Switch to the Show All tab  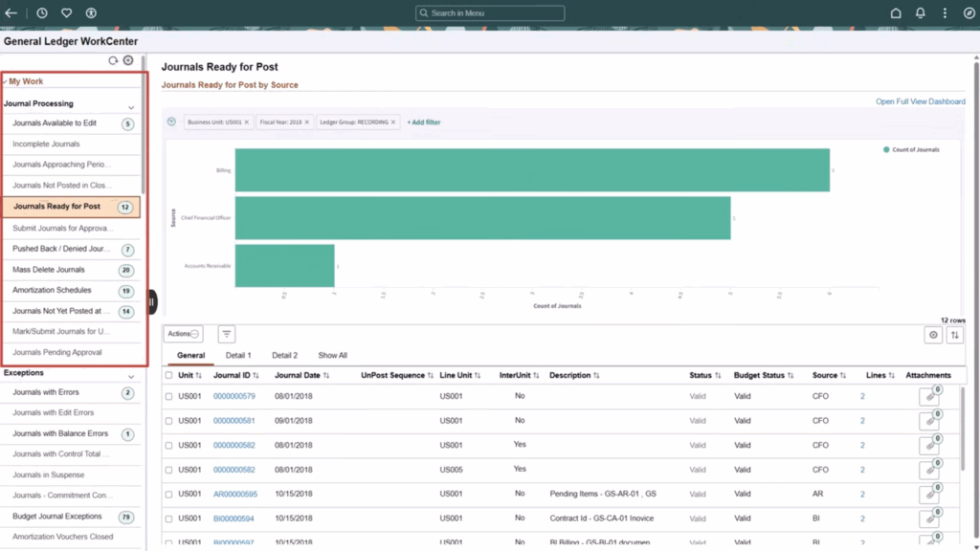pos(332,355)
